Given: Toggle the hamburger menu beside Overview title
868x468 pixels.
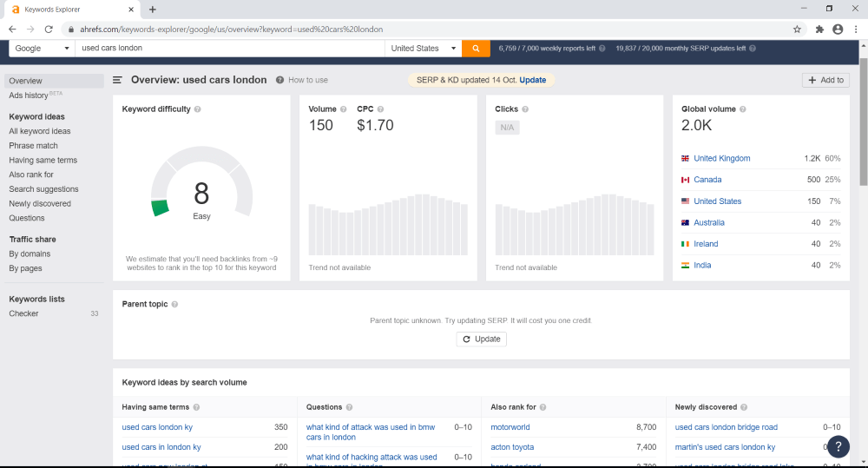Looking at the screenshot, I should 117,80.
